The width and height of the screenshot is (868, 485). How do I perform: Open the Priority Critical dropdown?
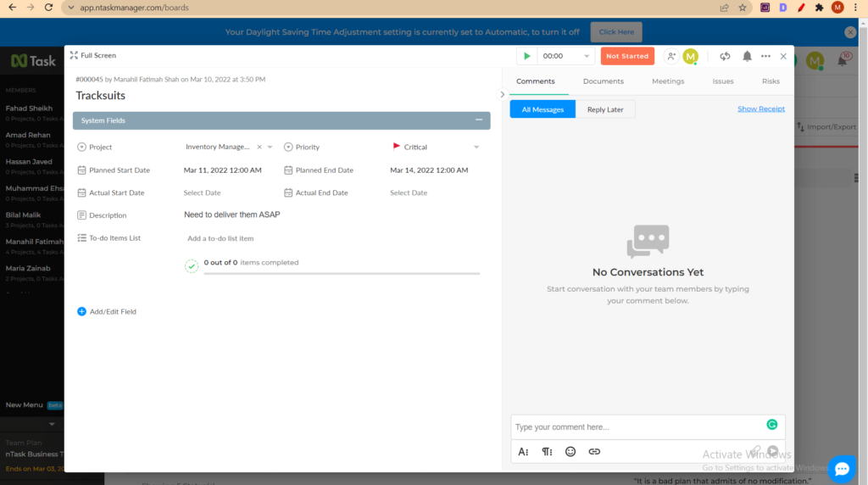[x=476, y=147]
